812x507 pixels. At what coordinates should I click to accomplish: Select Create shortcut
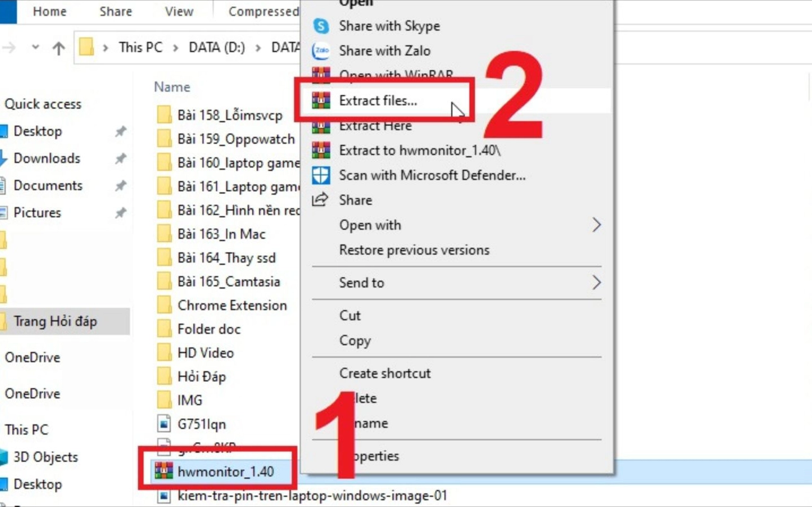point(385,373)
